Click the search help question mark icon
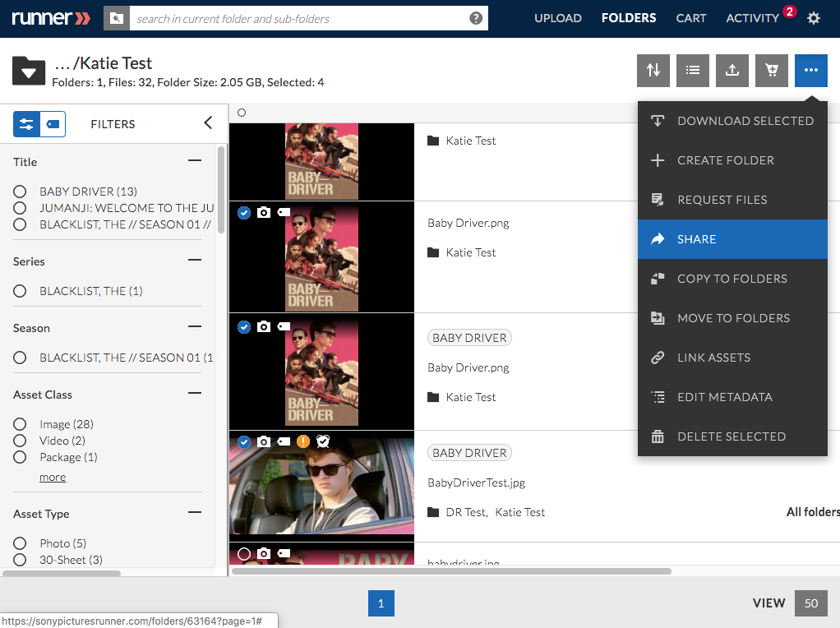 [x=476, y=18]
